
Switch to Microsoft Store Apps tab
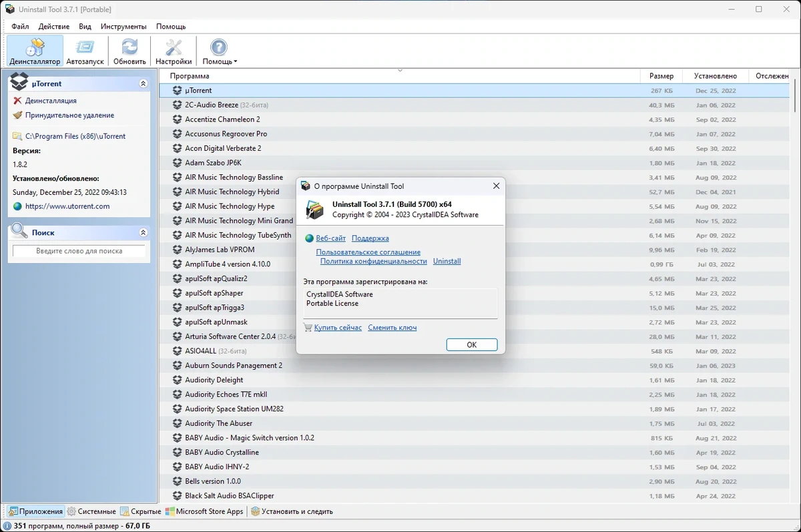(x=204, y=511)
